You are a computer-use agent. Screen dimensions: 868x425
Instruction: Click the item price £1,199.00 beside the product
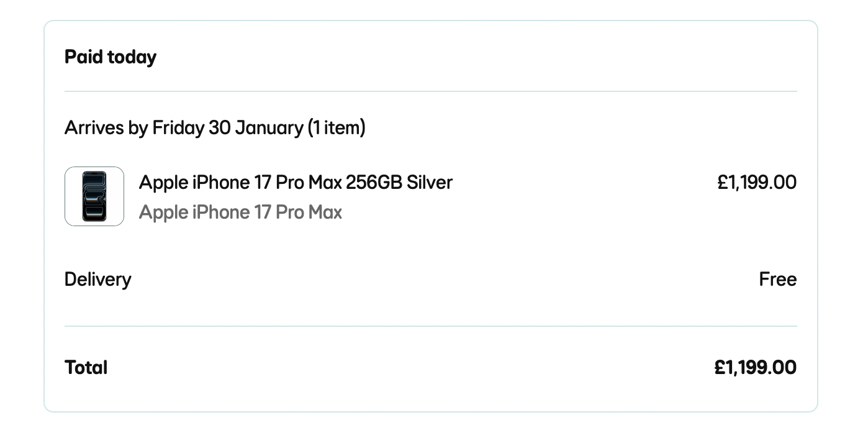coord(756,183)
